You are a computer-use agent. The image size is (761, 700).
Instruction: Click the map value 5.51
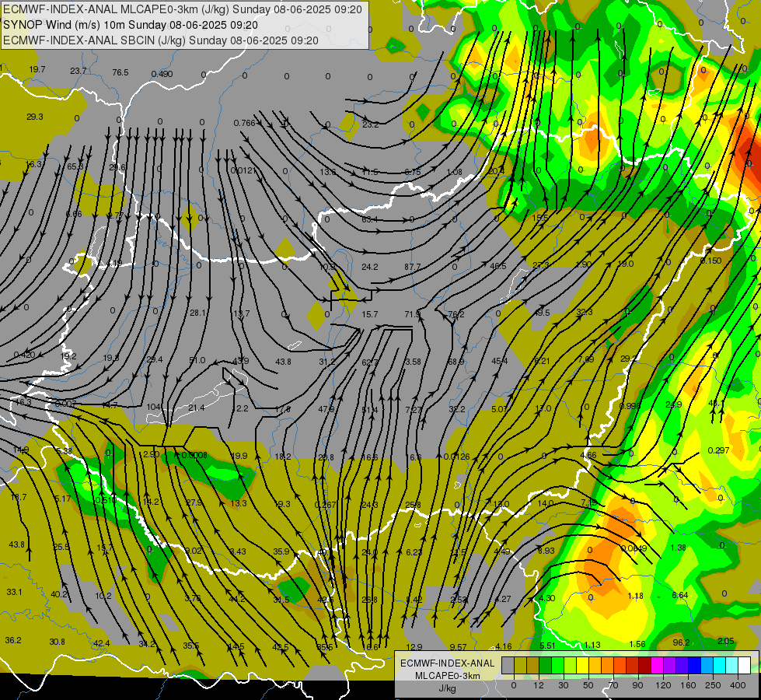(x=547, y=646)
